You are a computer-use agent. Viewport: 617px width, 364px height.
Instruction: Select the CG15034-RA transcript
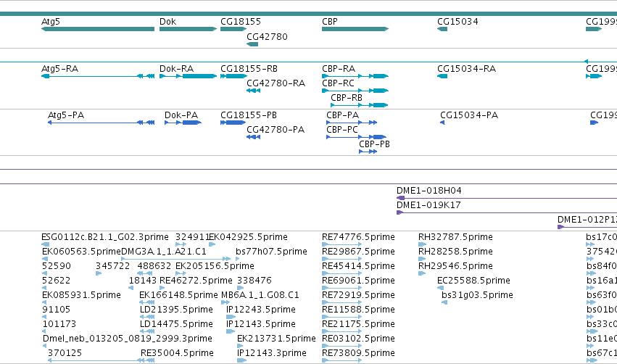[442, 76]
